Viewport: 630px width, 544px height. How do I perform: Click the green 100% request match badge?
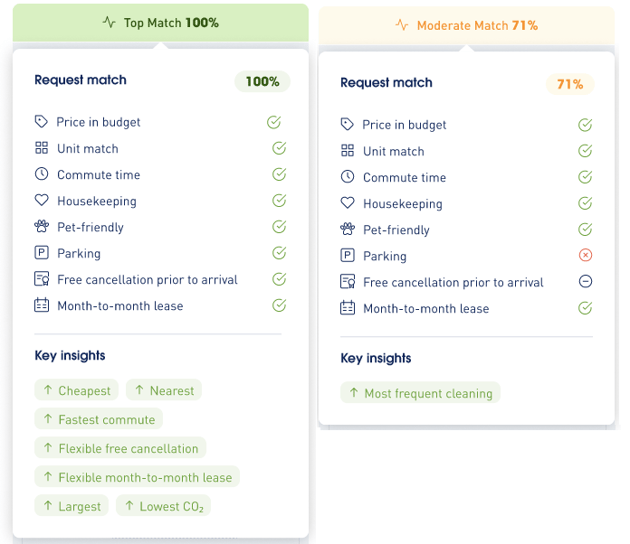[262, 81]
